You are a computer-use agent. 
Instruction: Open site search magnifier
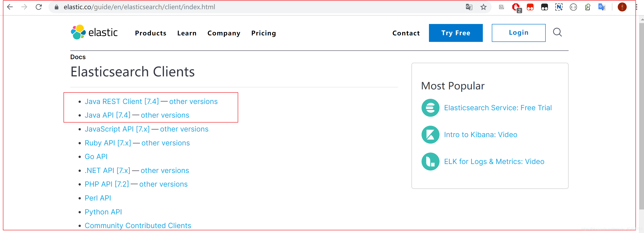(557, 32)
